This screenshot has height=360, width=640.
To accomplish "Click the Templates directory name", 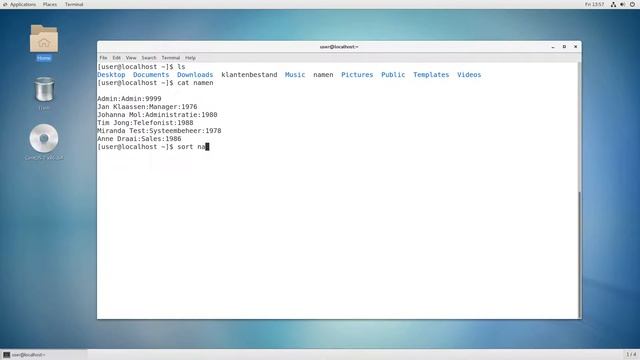I will pos(431,75).
